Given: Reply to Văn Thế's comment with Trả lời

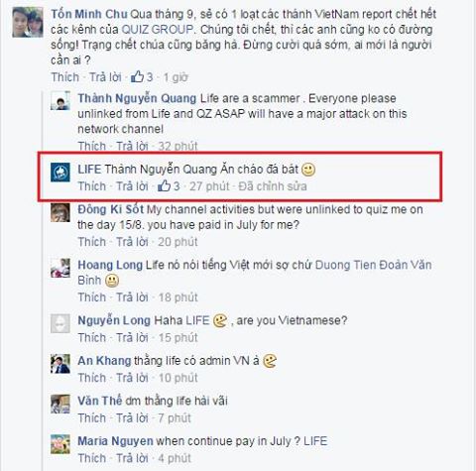Looking at the screenshot, I should pyautogui.click(x=132, y=418).
